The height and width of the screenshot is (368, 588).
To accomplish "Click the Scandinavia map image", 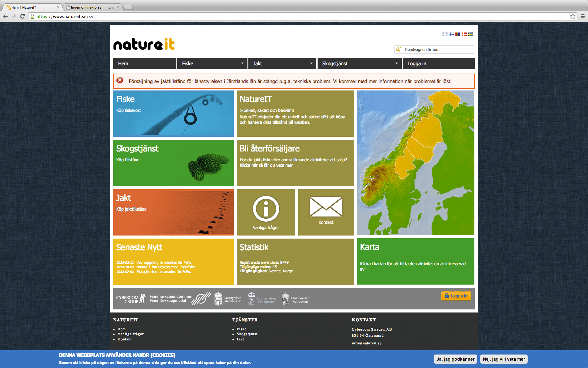I will 416,163.
